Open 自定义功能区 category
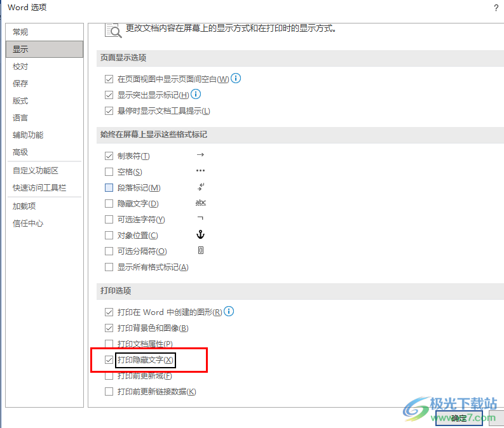The height and width of the screenshot is (428, 504). pyautogui.click(x=36, y=171)
